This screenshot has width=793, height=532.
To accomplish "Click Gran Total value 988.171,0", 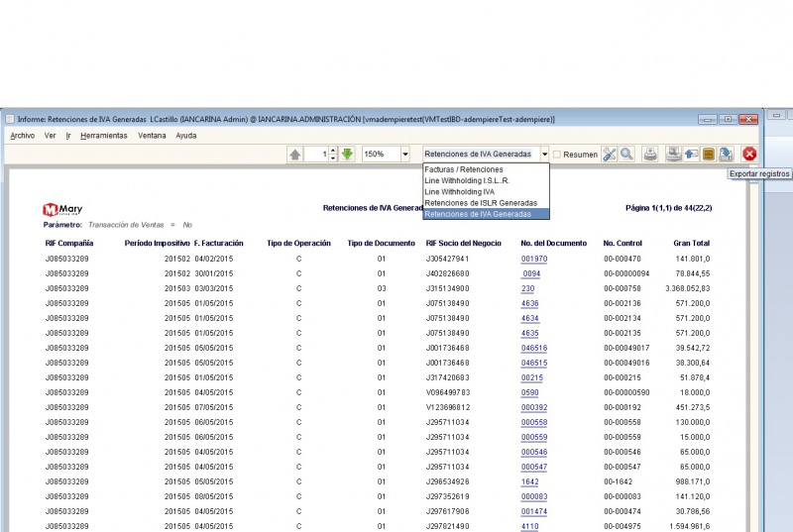I will tap(692, 481).
